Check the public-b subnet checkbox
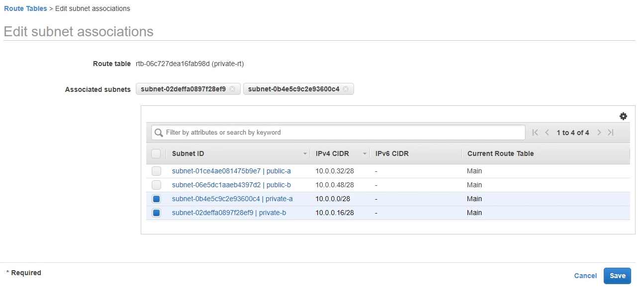The image size is (644, 298). click(x=156, y=185)
